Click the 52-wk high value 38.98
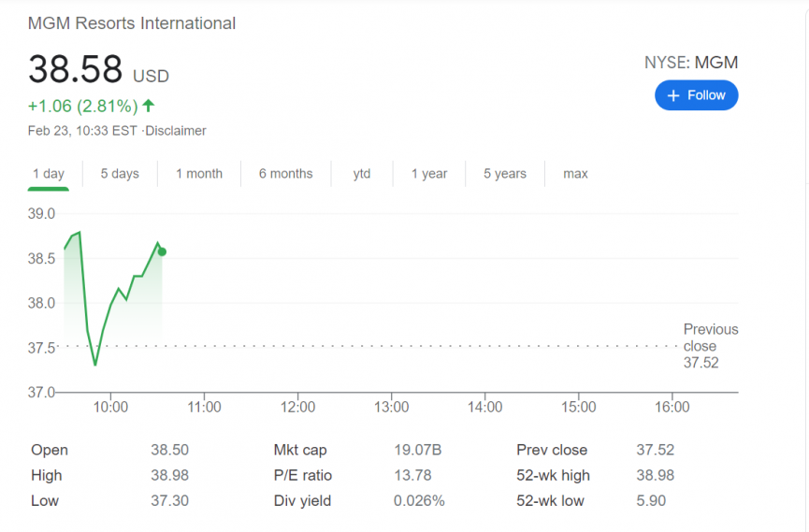The width and height of the screenshot is (809, 532). tap(656, 475)
